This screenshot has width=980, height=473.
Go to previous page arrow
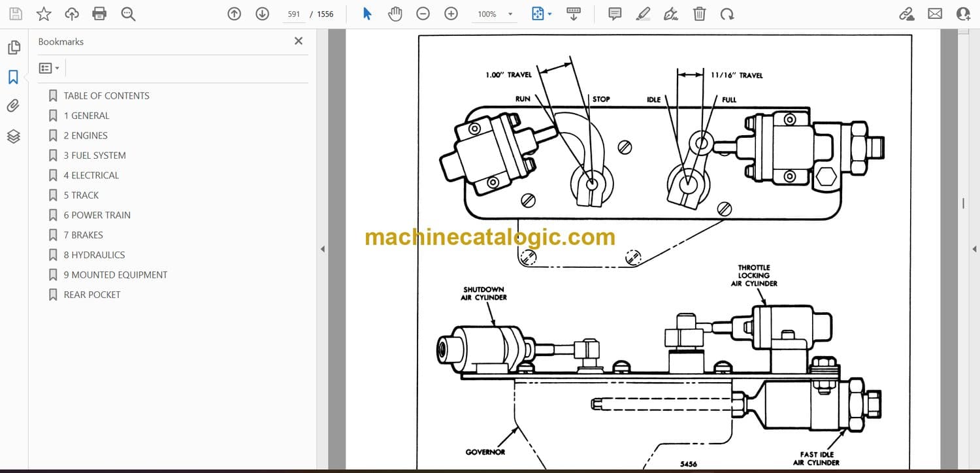tap(234, 14)
